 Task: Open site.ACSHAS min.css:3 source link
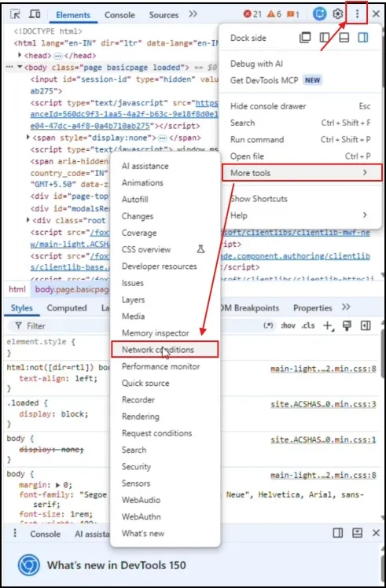tap(323, 404)
